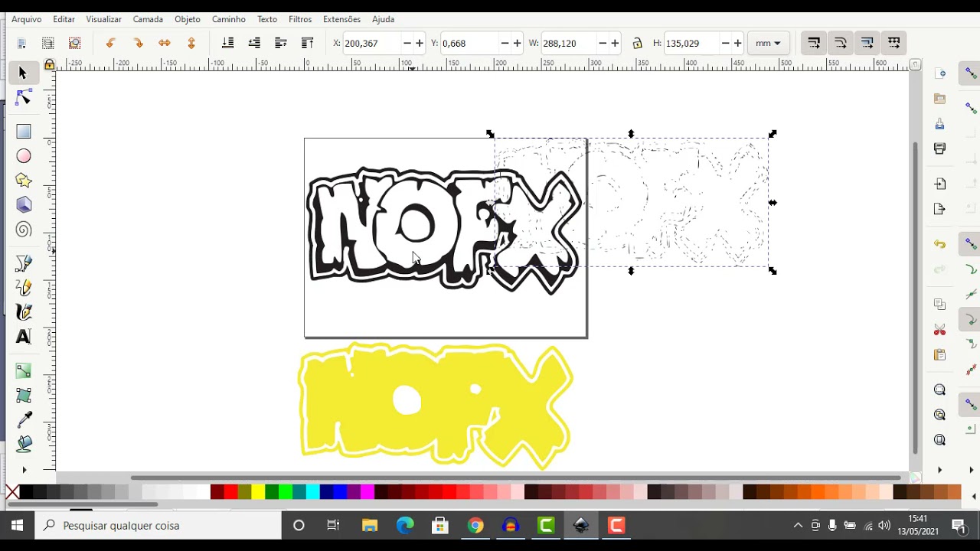Print document icon

940,148
